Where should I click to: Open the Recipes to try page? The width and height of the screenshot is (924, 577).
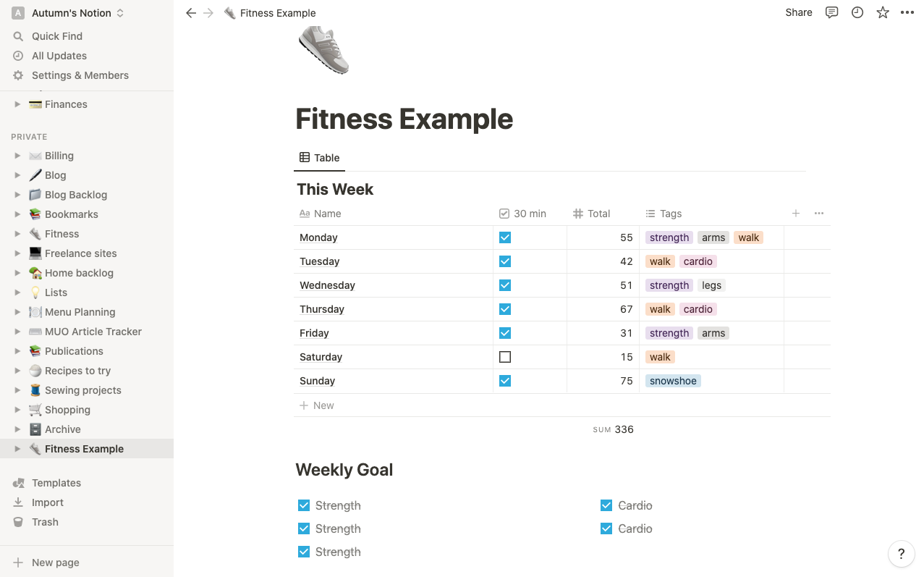[x=77, y=371]
